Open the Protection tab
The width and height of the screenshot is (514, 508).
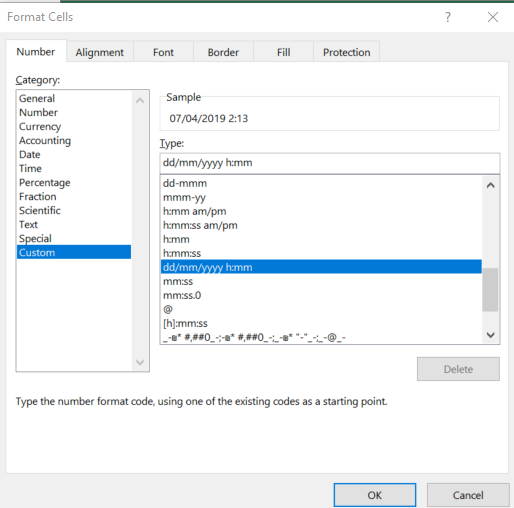tap(346, 52)
